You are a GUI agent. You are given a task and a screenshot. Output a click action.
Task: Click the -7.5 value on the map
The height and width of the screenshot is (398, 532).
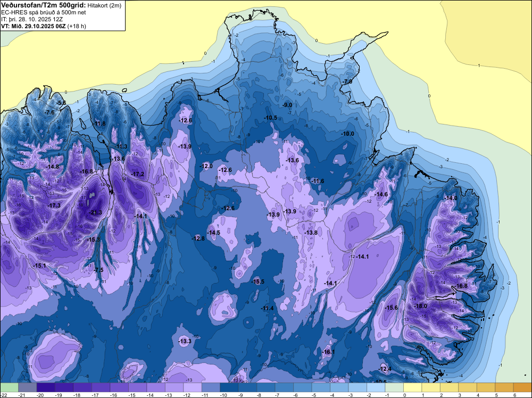pos(98,270)
